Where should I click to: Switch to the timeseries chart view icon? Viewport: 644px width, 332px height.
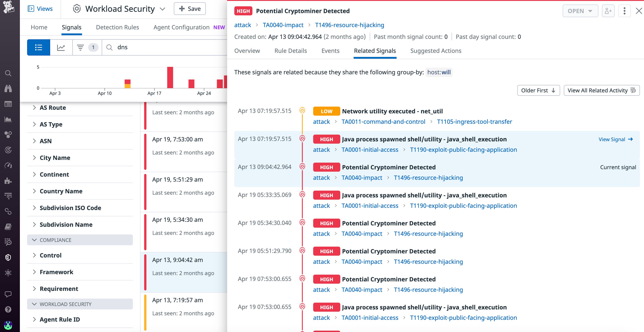click(x=61, y=47)
